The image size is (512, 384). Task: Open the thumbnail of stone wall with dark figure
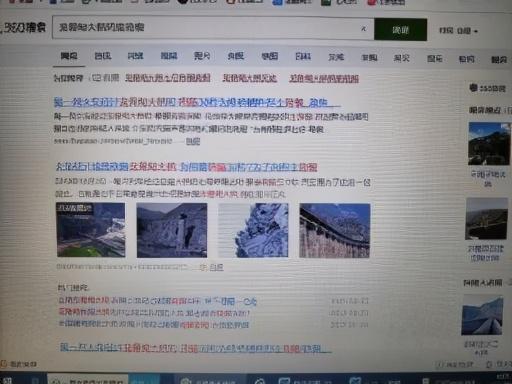point(172,230)
